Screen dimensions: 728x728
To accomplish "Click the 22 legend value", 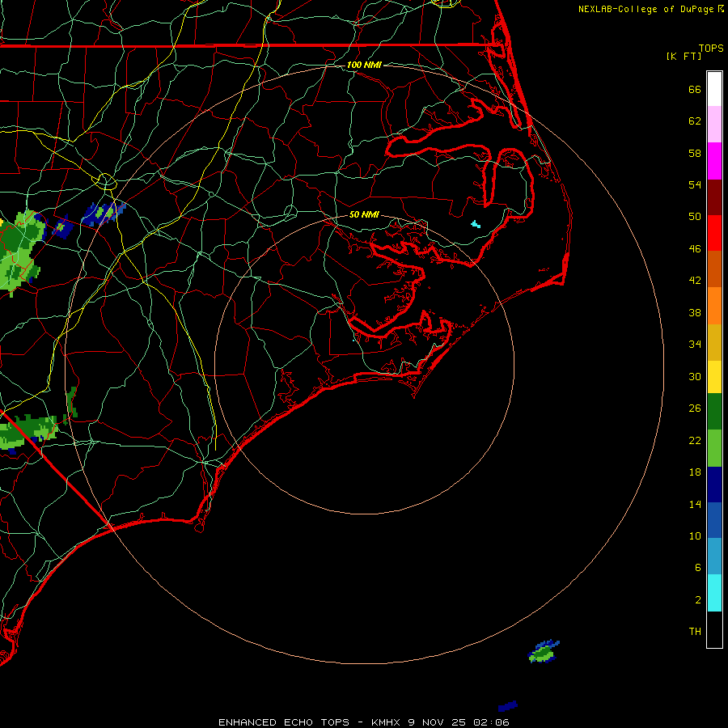I will [695, 440].
